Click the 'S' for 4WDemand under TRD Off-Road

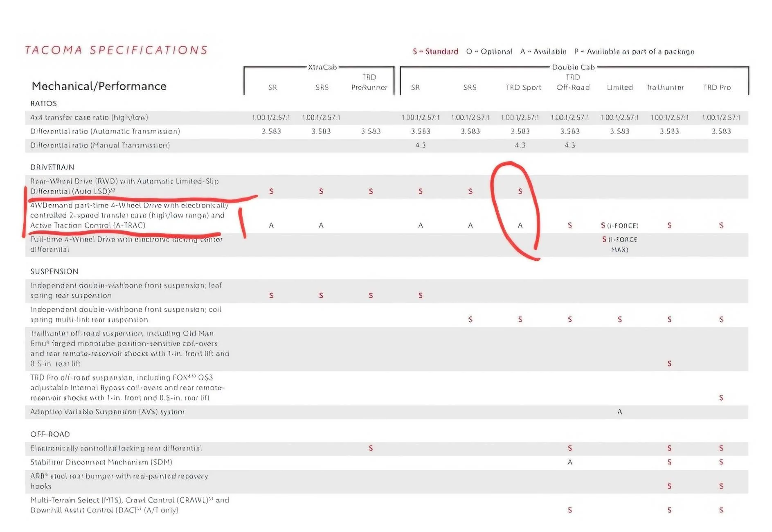(x=570, y=225)
